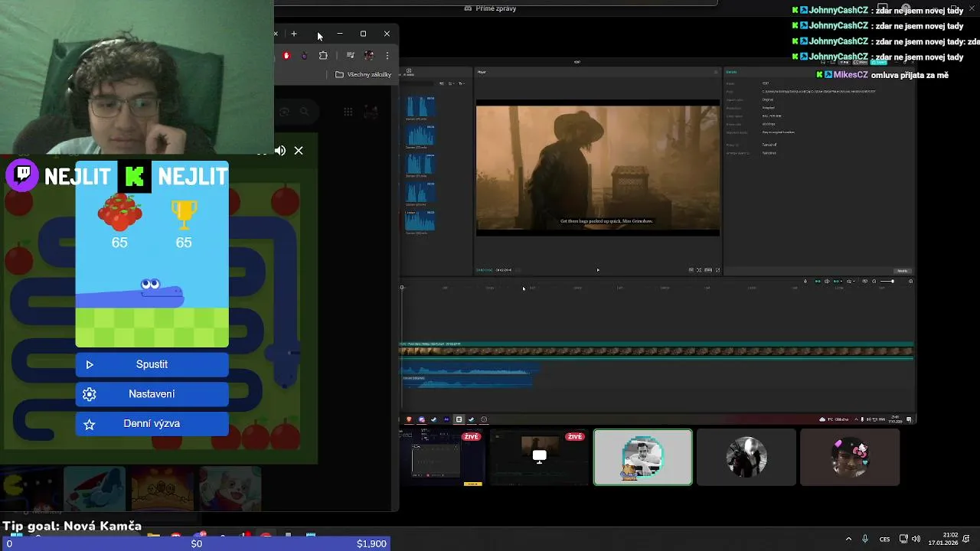Click the fullscreen icon in the player

(717, 269)
